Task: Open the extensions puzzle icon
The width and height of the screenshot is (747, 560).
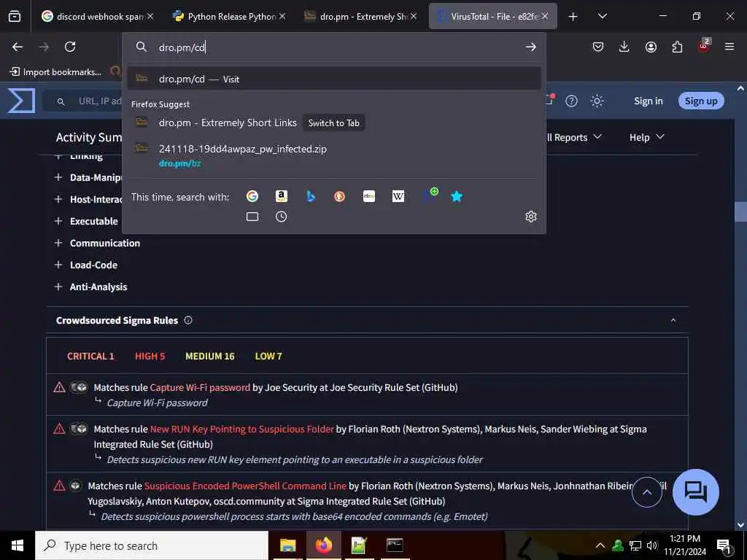Action: click(677, 47)
